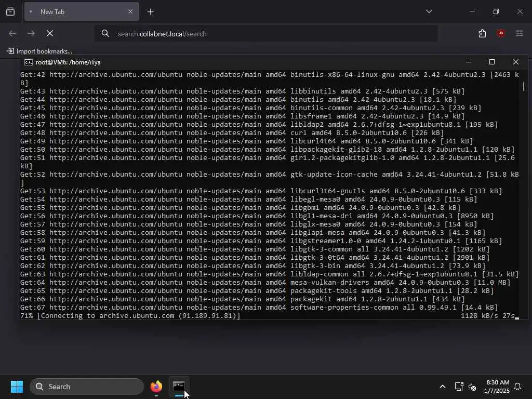Click the Get:48 curl package line
This screenshot has width=532, height=399.
(x=232, y=132)
